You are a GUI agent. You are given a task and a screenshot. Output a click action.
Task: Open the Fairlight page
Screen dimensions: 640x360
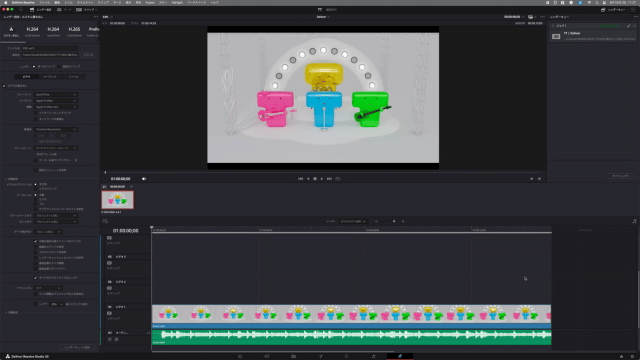point(373,356)
